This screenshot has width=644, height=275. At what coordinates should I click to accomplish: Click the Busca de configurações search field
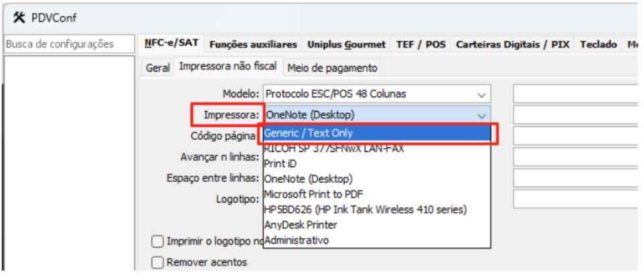[x=67, y=45]
